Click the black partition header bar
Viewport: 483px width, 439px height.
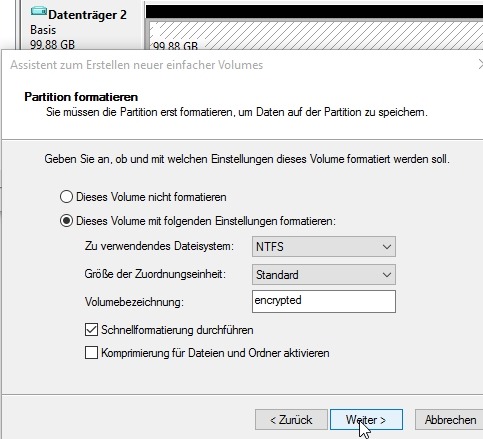pos(314,11)
